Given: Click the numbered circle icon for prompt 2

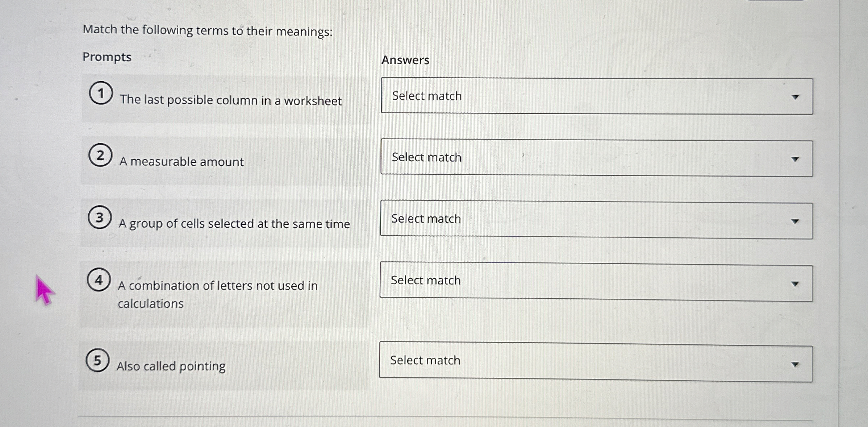Looking at the screenshot, I should click(x=100, y=155).
